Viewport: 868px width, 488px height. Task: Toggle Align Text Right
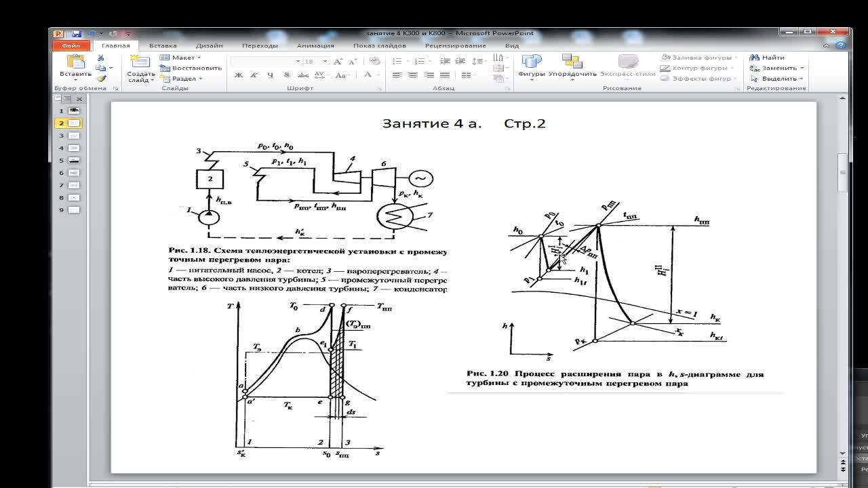click(x=429, y=75)
